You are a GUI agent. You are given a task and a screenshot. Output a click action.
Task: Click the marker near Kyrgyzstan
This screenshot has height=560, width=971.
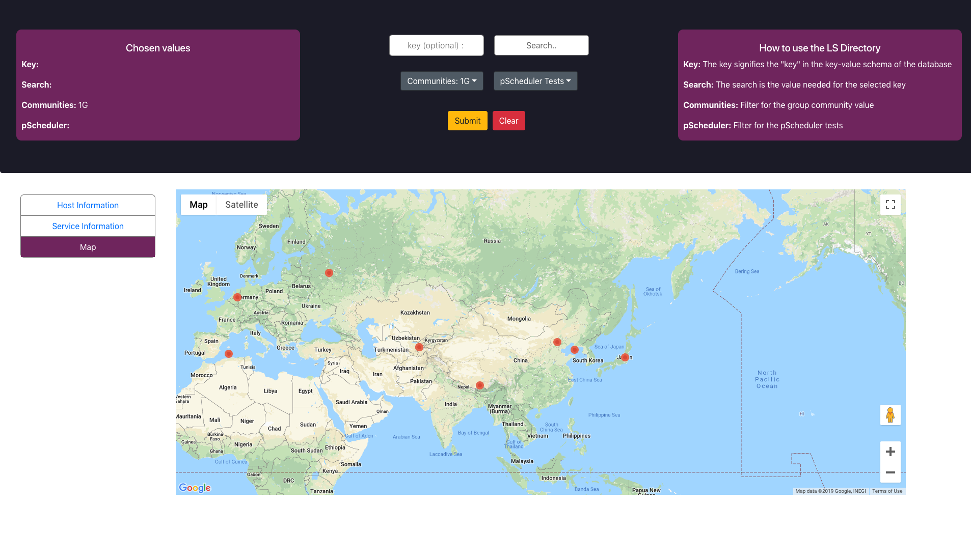(419, 347)
